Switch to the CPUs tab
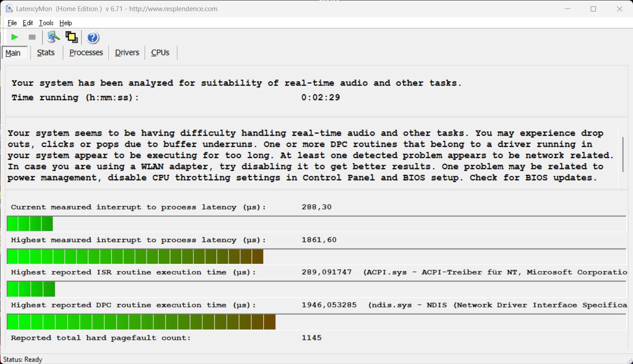 tap(160, 53)
